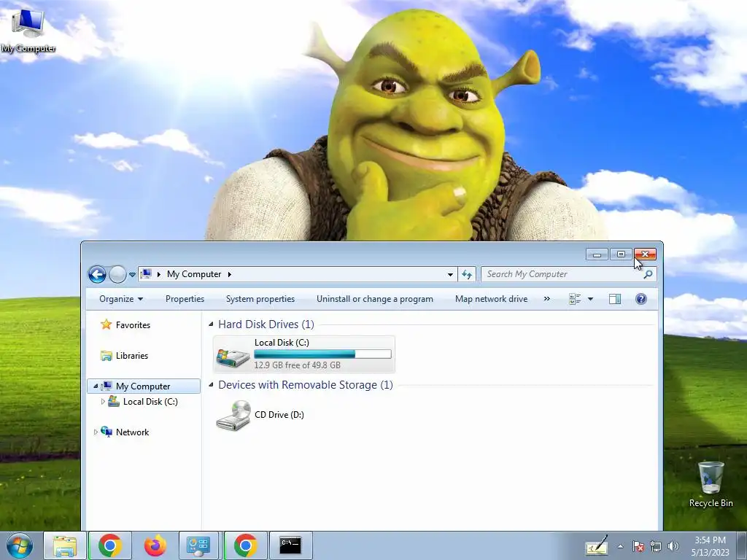Click the Show desktop strip
The height and width of the screenshot is (560, 747).
tap(742, 545)
